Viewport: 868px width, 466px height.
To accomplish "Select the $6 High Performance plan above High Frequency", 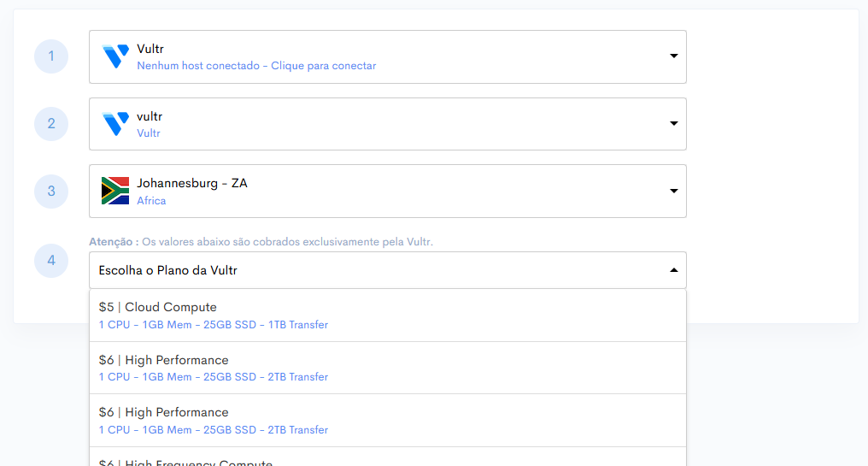I will pos(388,421).
